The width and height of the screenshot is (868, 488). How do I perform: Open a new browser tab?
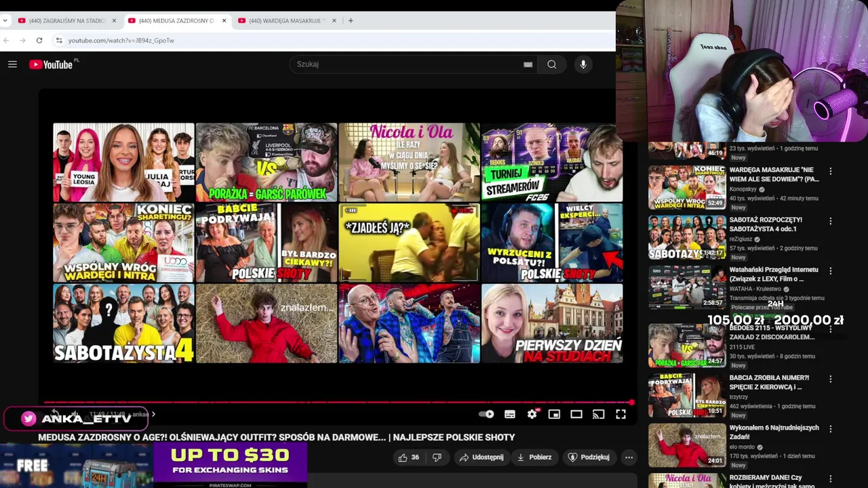pyautogui.click(x=351, y=20)
